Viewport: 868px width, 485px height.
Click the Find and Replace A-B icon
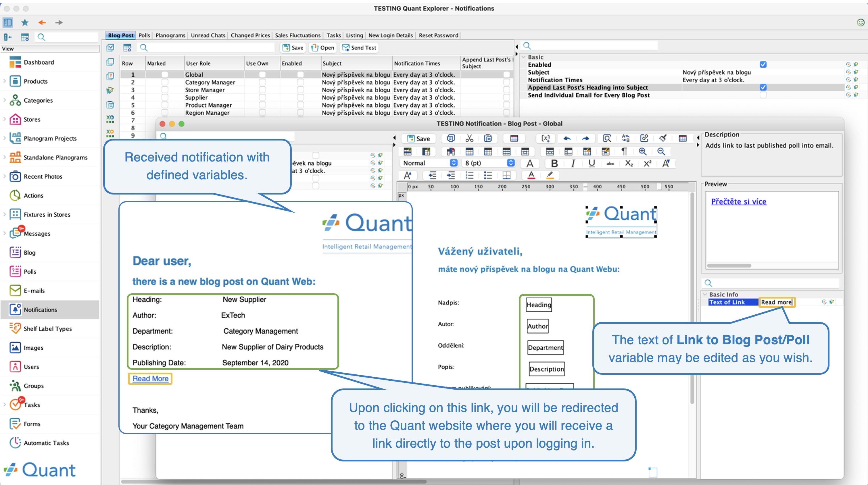(625, 138)
